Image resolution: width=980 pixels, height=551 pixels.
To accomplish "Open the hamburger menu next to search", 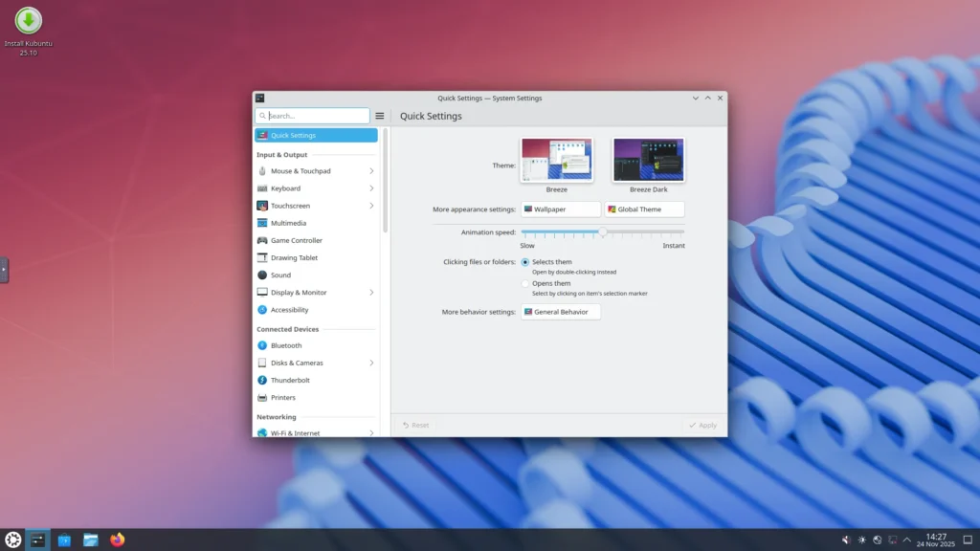I will point(380,115).
